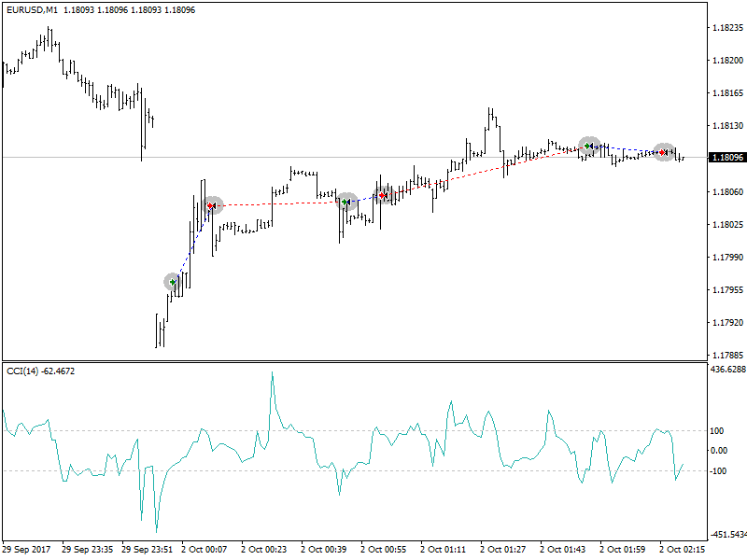Click the tallest CCI peak on the indicator line
The height and width of the screenshot is (560, 747).
[x=273, y=373]
